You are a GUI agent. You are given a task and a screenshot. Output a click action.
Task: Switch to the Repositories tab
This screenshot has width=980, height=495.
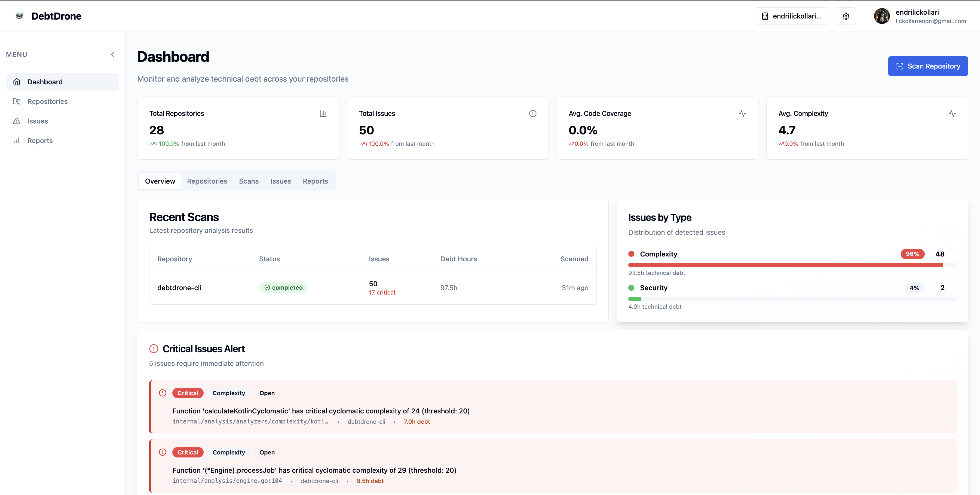pos(207,181)
